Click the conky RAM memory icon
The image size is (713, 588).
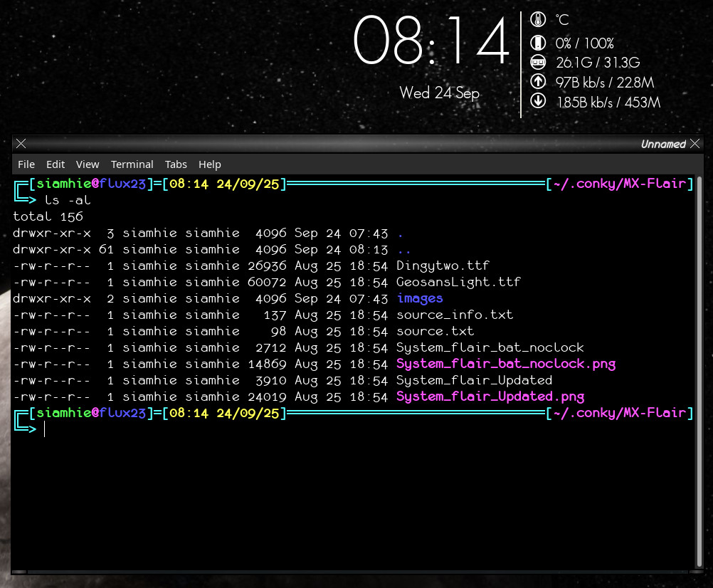[538, 62]
